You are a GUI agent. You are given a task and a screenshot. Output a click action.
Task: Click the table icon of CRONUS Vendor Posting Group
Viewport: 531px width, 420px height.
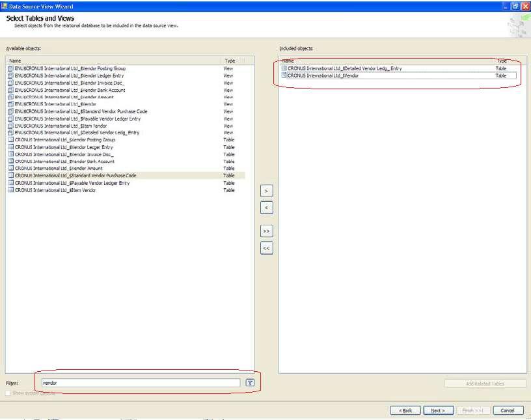[x=10, y=139]
